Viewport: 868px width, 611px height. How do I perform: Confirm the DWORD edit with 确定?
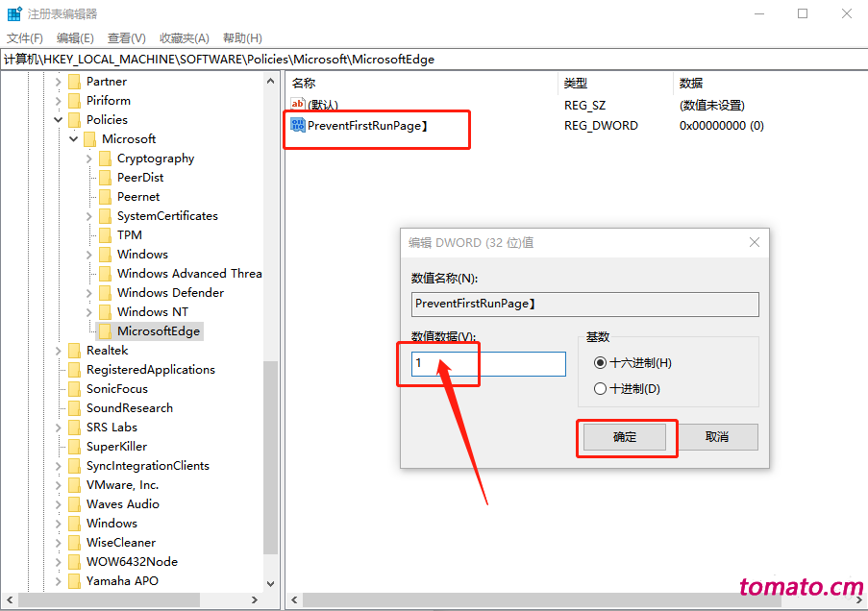pos(625,437)
